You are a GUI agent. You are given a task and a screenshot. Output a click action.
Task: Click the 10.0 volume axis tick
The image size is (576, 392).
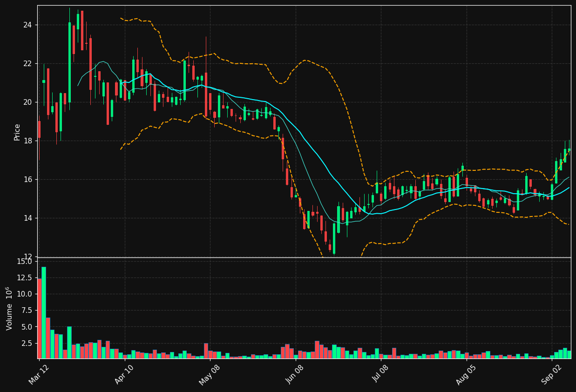pyautogui.click(x=24, y=294)
